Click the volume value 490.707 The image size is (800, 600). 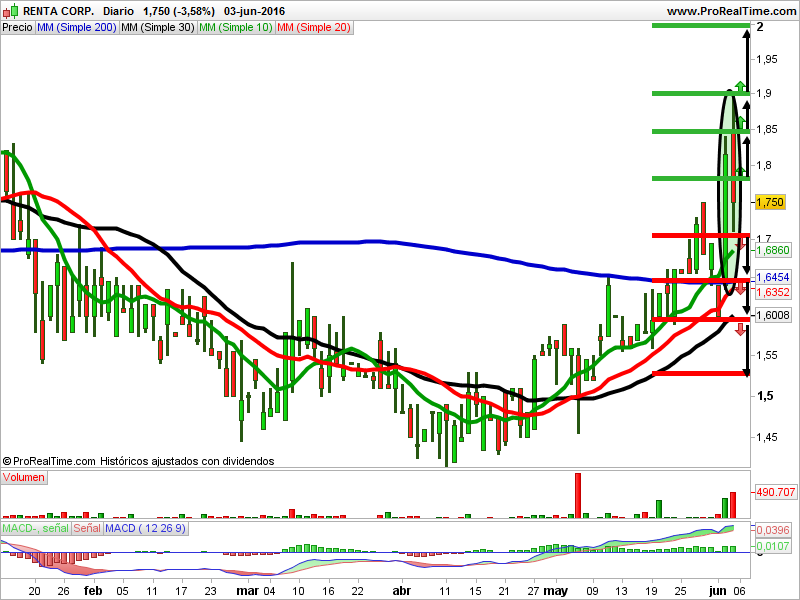click(776, 492)
